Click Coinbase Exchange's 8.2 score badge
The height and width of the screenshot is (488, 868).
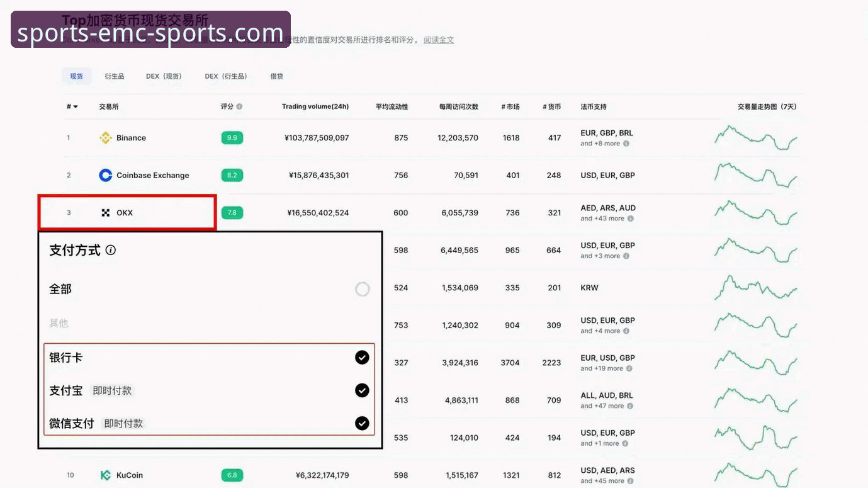click(x=232, y=175)
